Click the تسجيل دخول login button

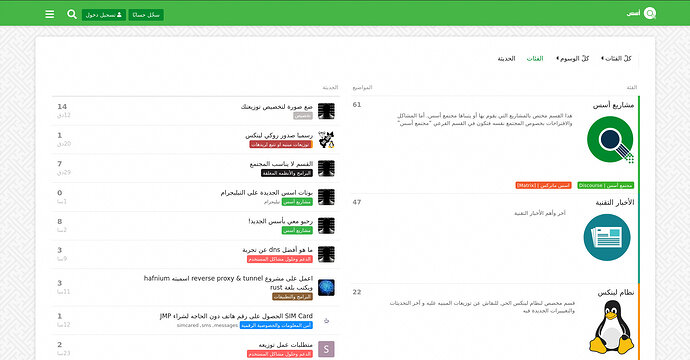(104, 15)
